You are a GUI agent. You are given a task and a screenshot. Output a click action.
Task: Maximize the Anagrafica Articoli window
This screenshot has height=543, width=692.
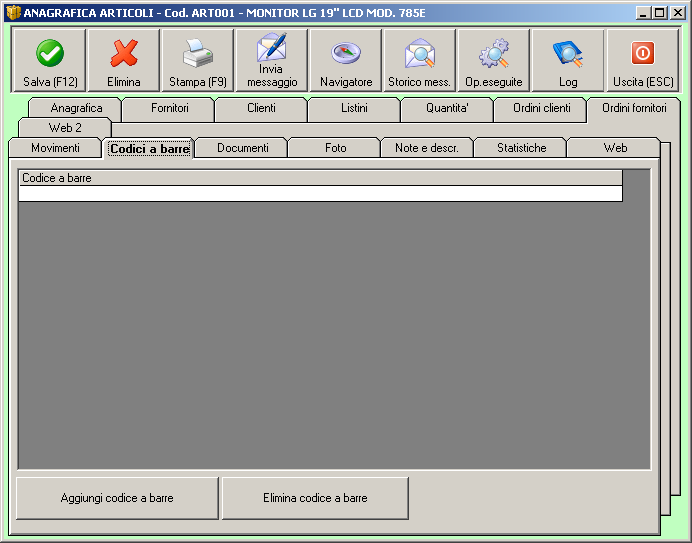(660, 13)
